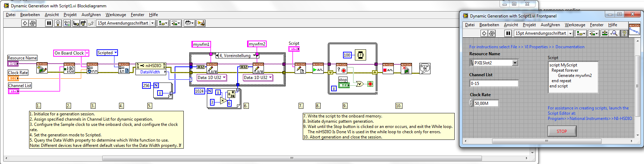644x164 pixels.
Task: Click Channel List input field
Action: tap(494, 83)
